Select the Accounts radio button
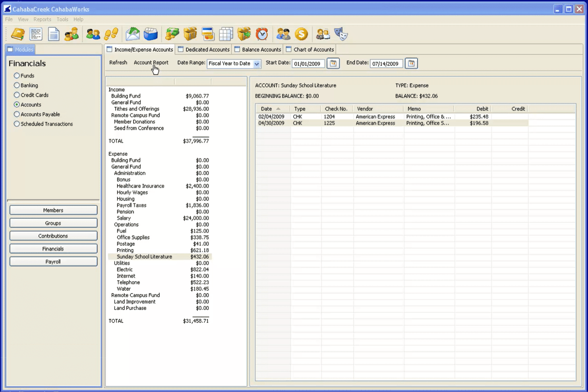 (x=17, y=104)
